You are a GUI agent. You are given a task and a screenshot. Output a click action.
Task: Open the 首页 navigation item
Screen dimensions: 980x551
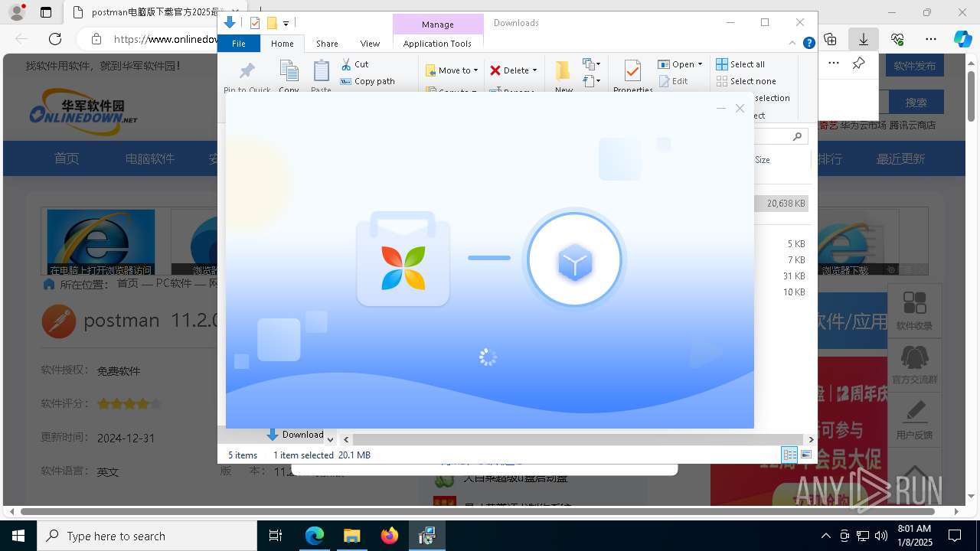coord(67,158)
